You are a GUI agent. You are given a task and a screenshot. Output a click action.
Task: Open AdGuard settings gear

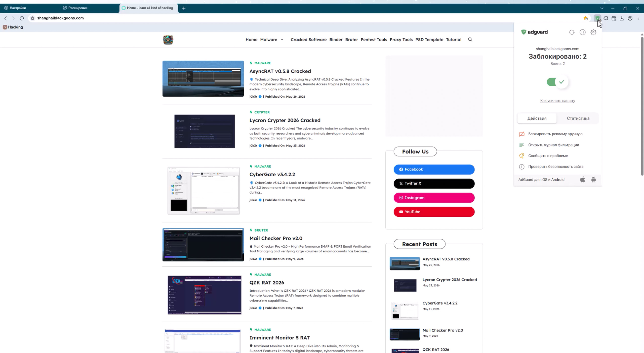click(x=593, y=32)
